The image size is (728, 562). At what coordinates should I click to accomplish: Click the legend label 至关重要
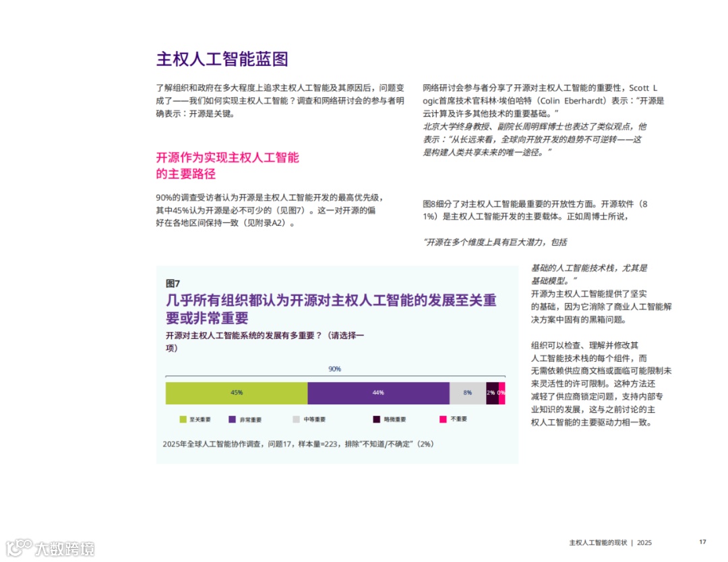click(x=200, y=420)
